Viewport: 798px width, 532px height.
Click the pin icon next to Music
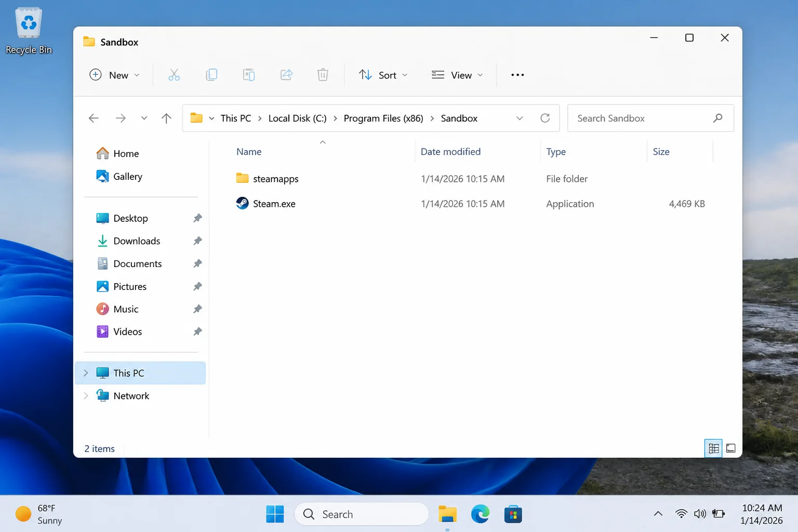tap(197, 309)
